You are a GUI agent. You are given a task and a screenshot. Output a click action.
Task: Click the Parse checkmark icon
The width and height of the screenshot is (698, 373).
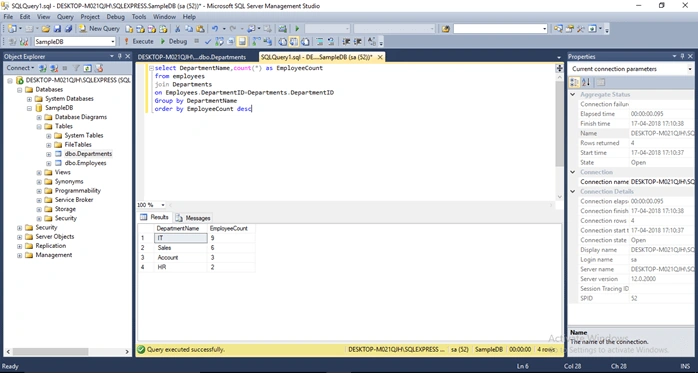click(208, 41)
